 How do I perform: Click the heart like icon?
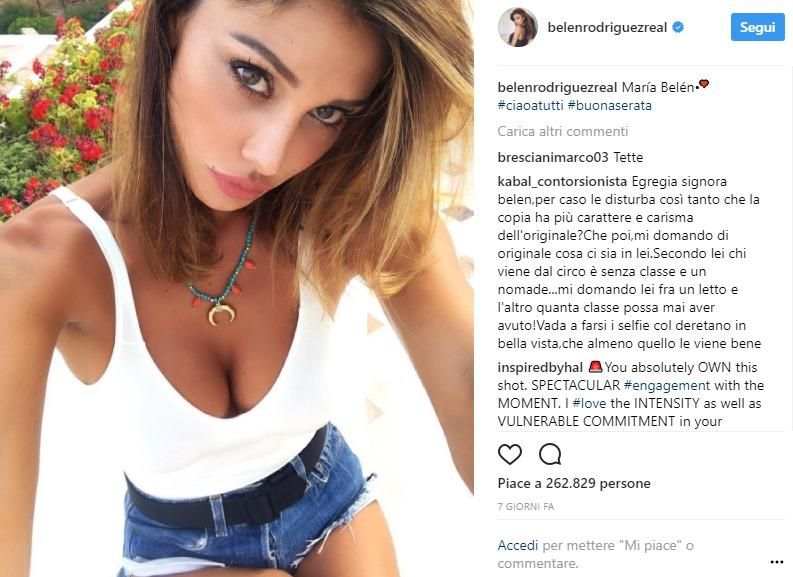click(510, 454)
